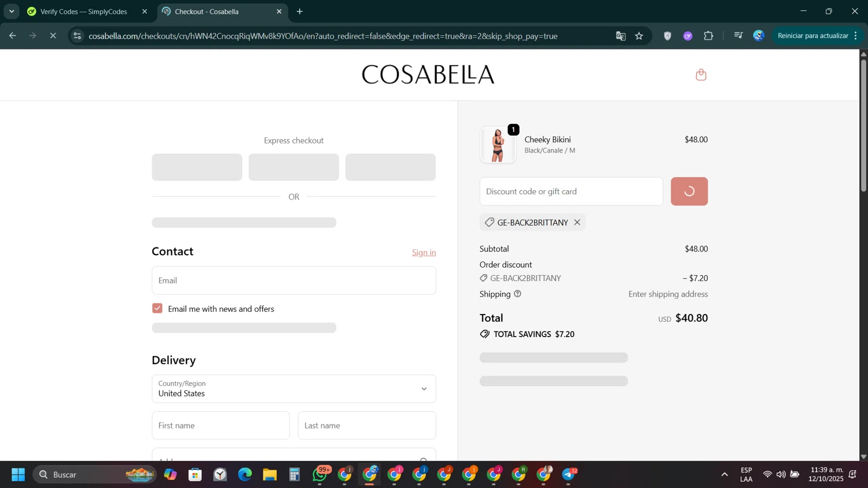
Task: Open the shopping bag cart icon
Action: 701,75
